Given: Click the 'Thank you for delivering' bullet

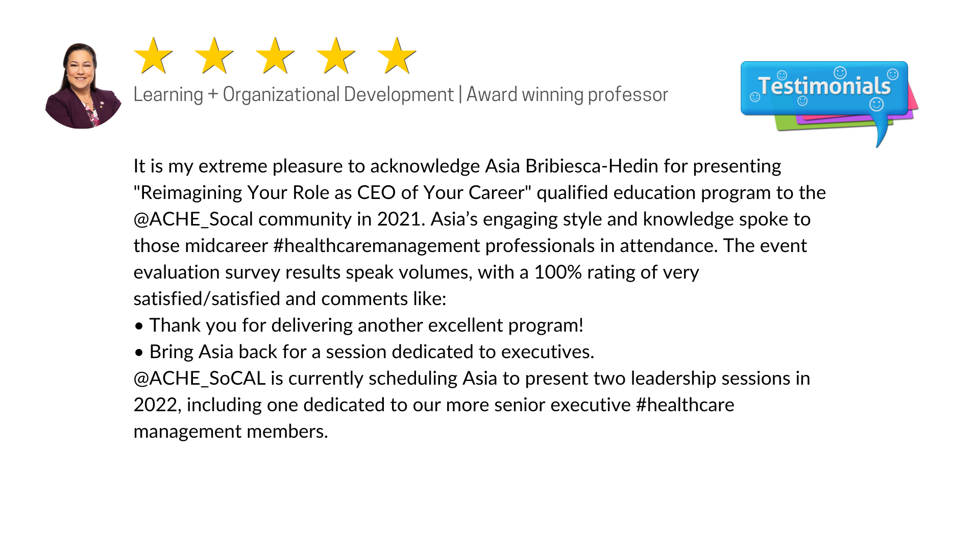Looking at the screenshot, I should point(359,325).
